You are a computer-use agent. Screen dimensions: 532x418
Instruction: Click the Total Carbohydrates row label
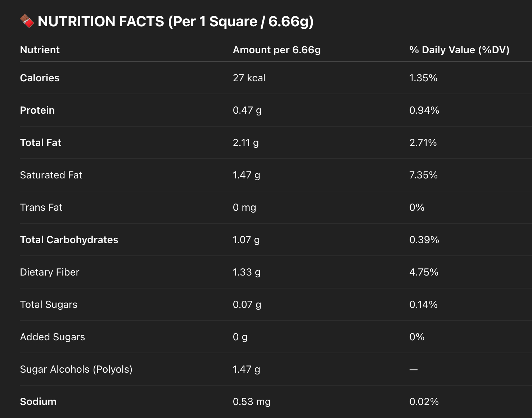(69, 240)
